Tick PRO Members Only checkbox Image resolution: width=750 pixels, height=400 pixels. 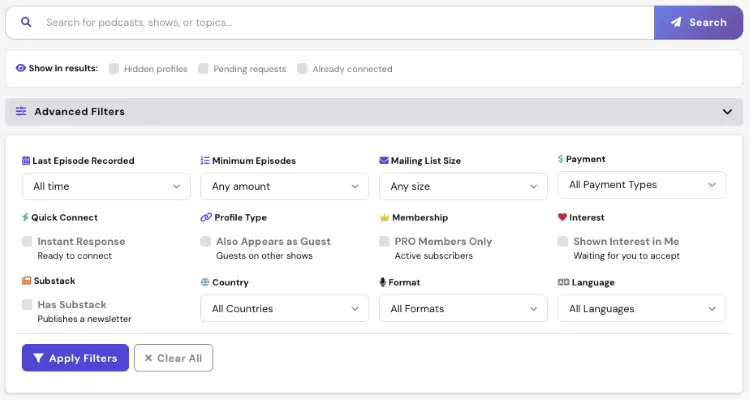384,241
